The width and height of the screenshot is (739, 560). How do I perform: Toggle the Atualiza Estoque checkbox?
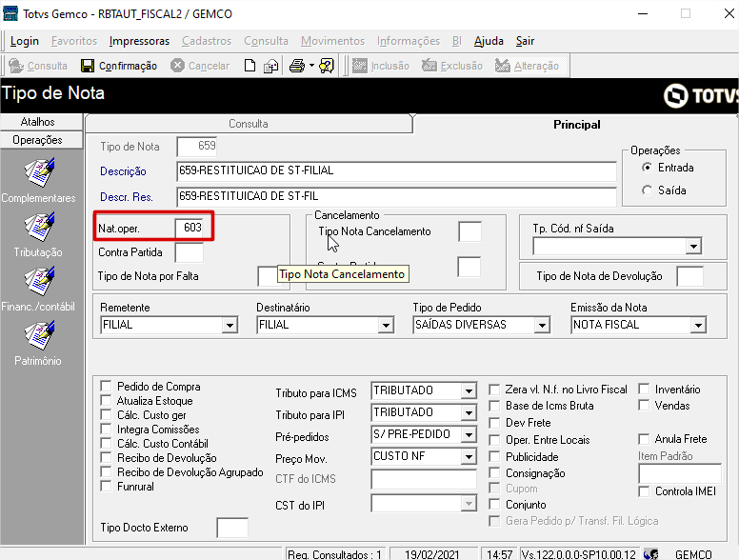click(106, 401)
